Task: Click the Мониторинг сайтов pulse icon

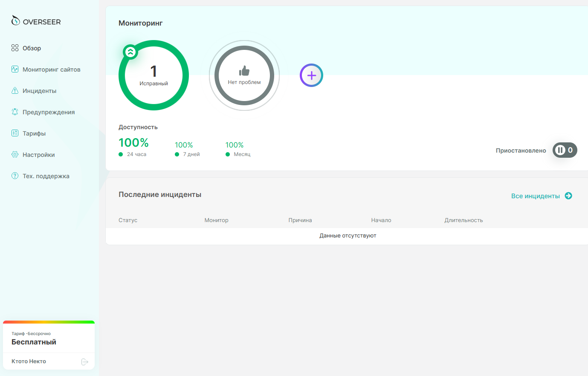Action: 15,69
